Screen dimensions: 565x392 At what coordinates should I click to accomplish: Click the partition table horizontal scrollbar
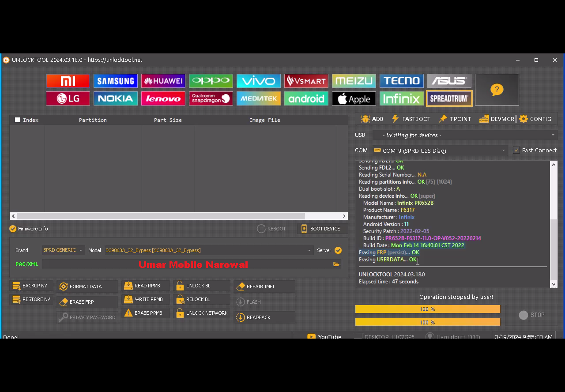click(161, 216)
